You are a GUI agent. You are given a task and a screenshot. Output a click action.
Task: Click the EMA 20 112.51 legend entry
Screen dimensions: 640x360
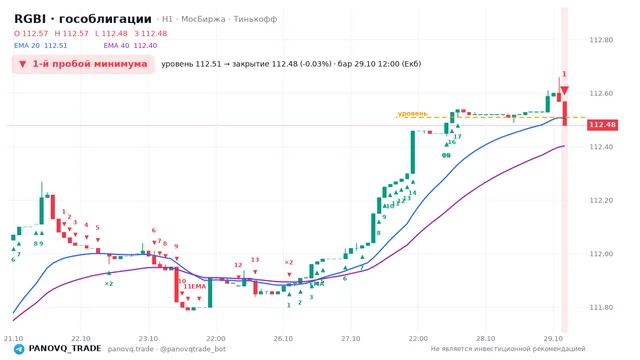click(40, 46)
